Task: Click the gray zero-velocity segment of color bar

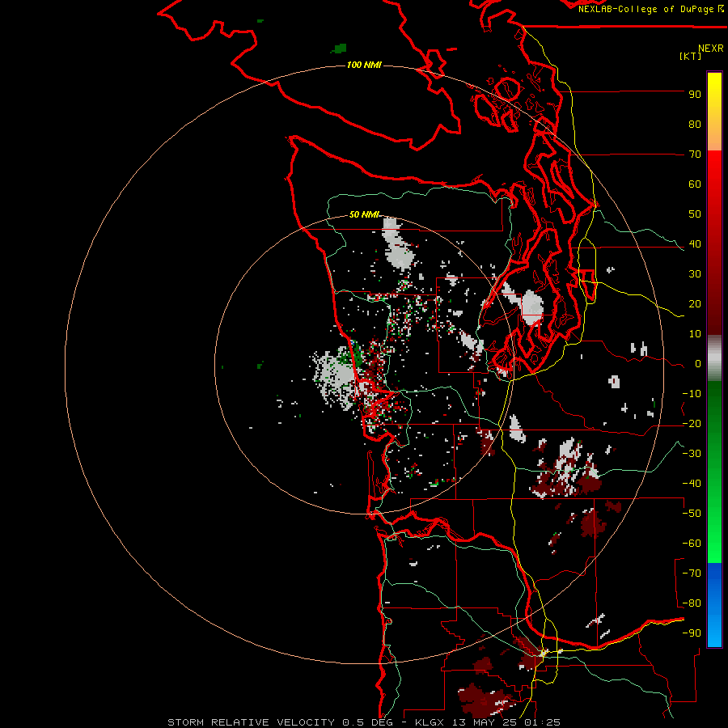Action: [x=714, y=358]
